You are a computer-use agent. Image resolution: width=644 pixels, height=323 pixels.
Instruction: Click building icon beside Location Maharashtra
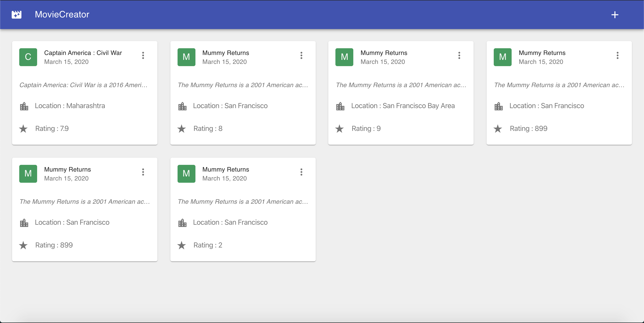pyautogui.click(x=24, y=106)
